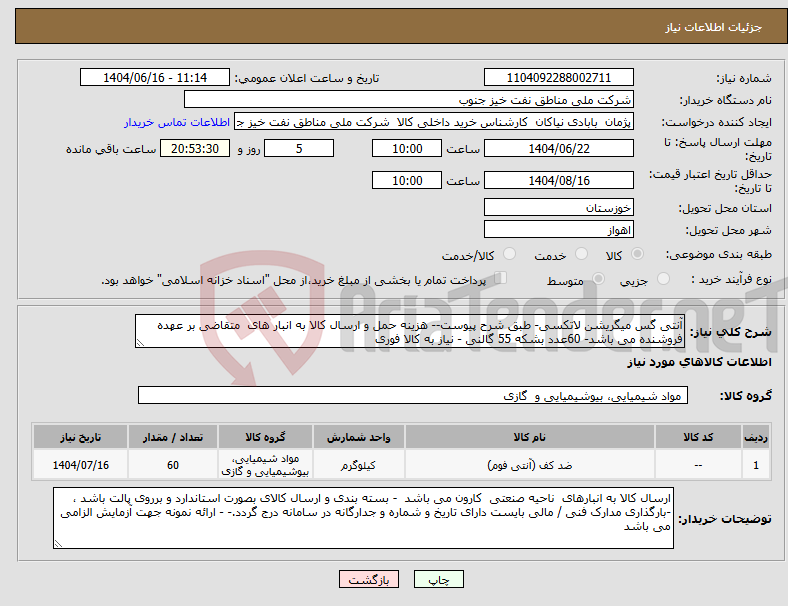Choose the متوسط purchase type radio
788x606 pixels.
[x=598, y=279]
